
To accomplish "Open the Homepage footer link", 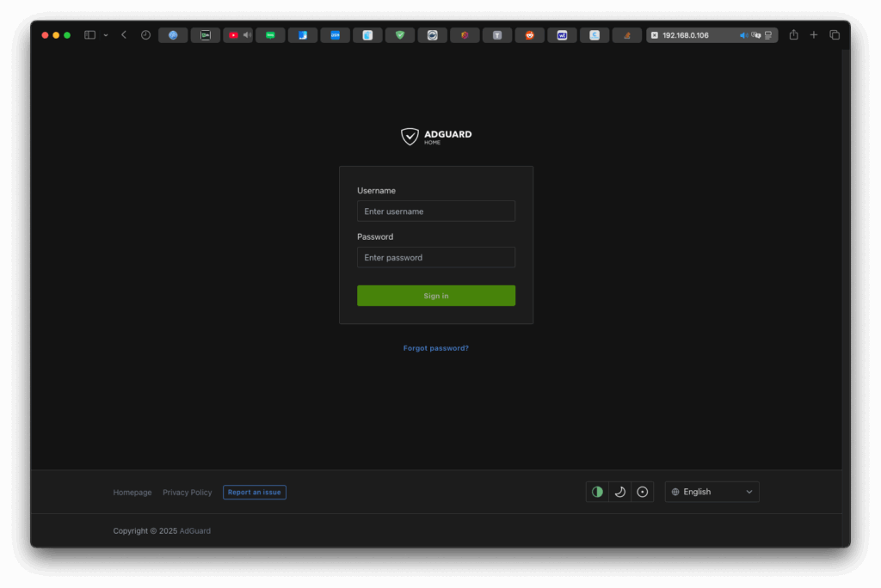I will 132,492.
